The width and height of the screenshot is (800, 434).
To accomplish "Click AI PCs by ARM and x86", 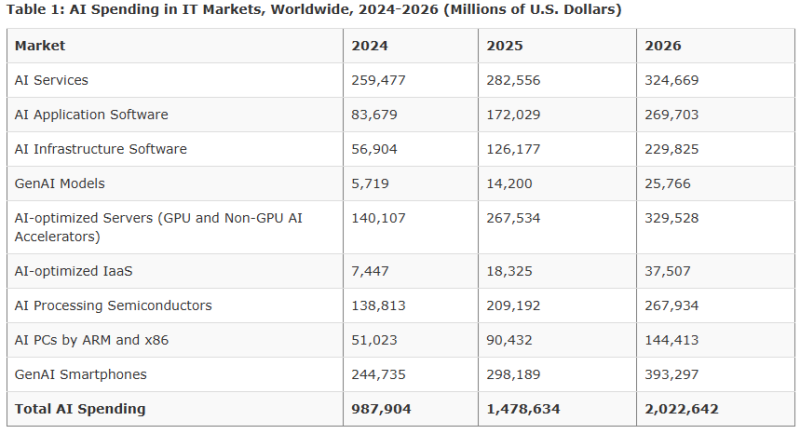I will pyautogui.click(x=92, y=340).
